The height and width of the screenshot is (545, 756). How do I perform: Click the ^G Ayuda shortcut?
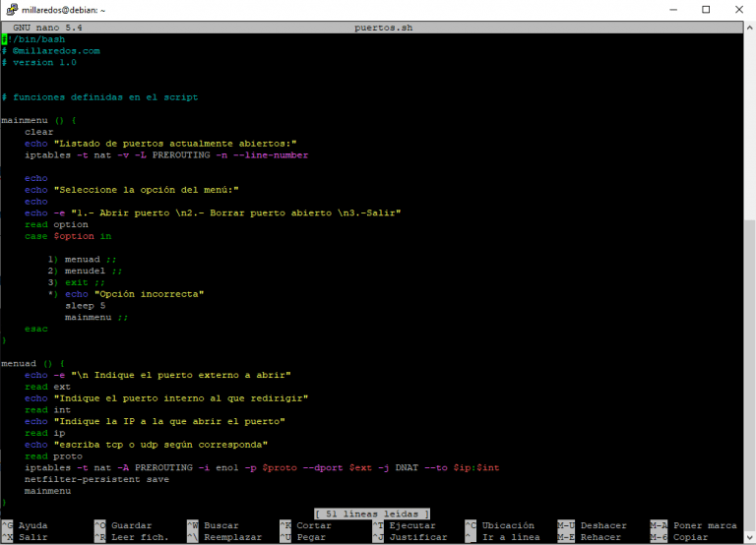(25, 525)
